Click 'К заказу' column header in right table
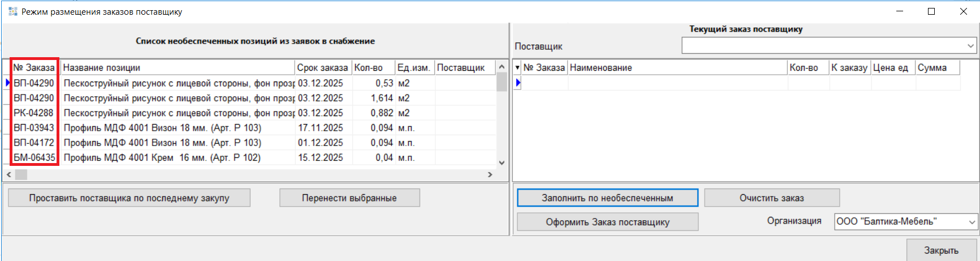This screenshot has height=261, width=980. (849, 68)
